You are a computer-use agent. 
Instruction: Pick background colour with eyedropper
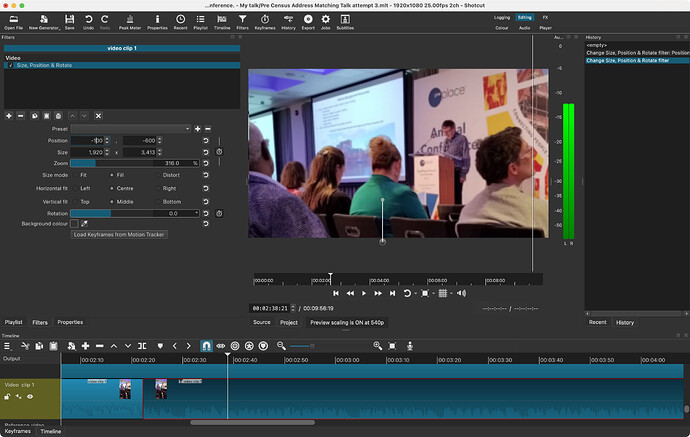coord(84,224)
